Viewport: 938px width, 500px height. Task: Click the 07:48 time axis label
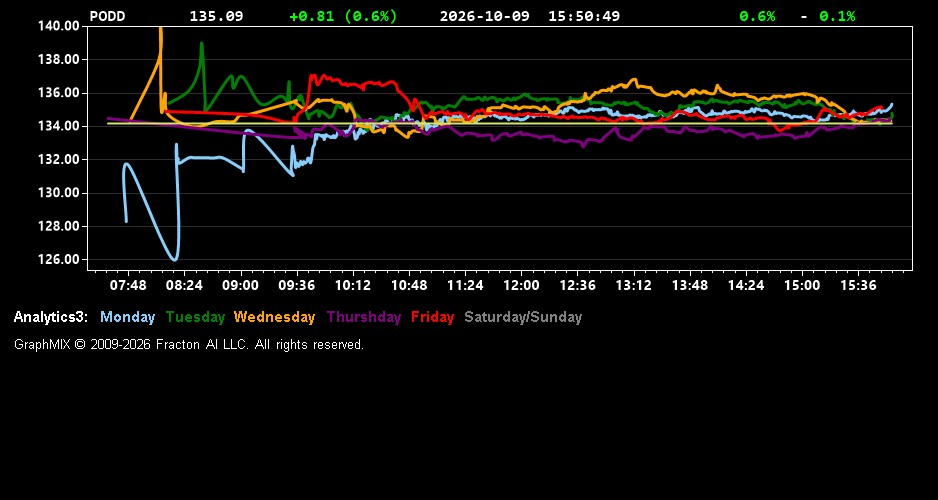click(128, 286)
